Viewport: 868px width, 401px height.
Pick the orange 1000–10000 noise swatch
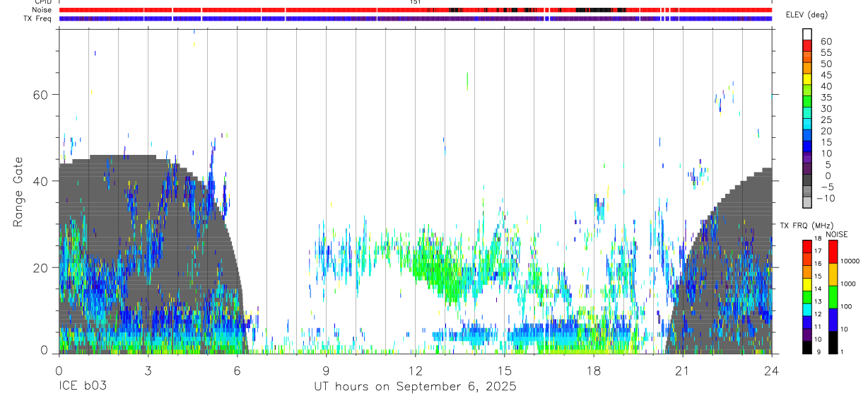coord(833,274)
